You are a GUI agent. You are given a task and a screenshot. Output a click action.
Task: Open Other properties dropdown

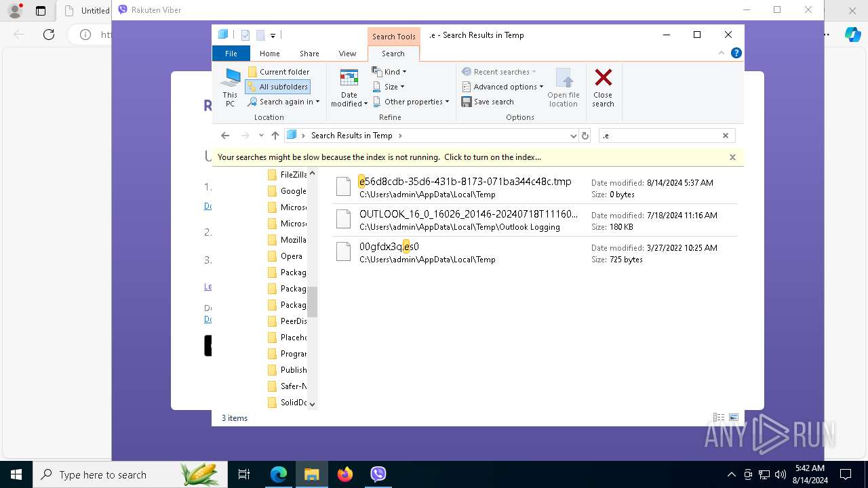[411, 102]
